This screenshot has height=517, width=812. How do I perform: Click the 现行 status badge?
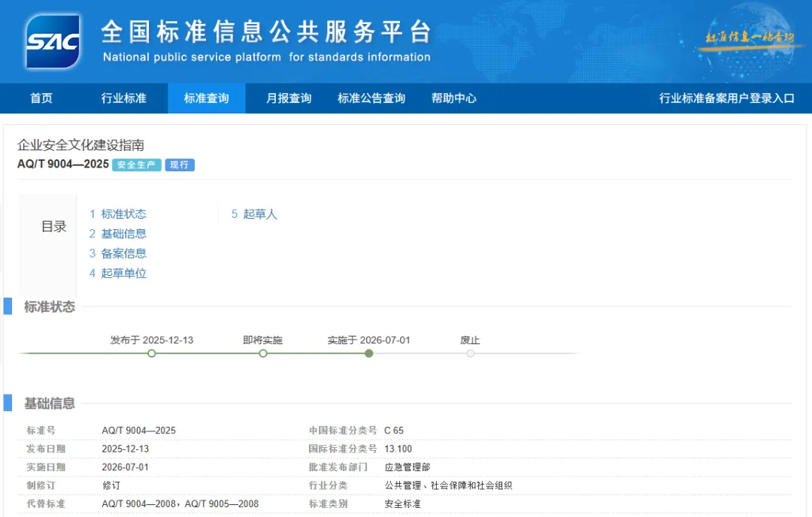pyautogui.click(x=180, y=165)
